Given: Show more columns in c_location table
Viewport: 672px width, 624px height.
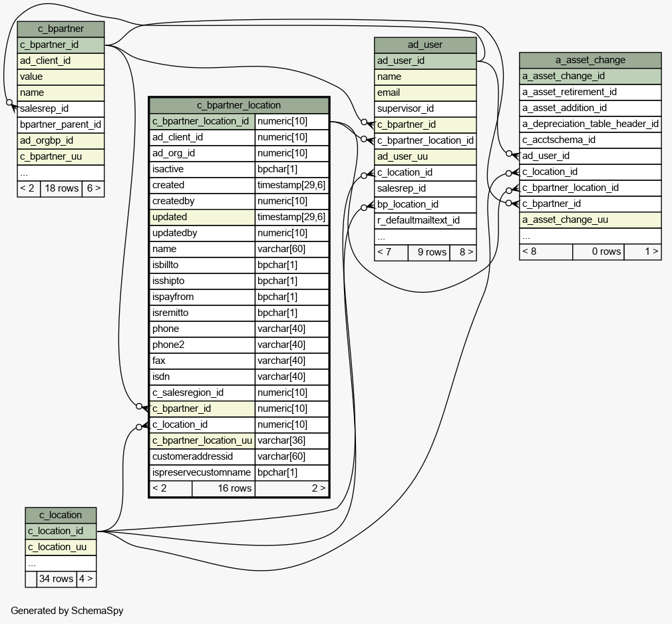Looking at the screenshot, I should click(61, 563).
